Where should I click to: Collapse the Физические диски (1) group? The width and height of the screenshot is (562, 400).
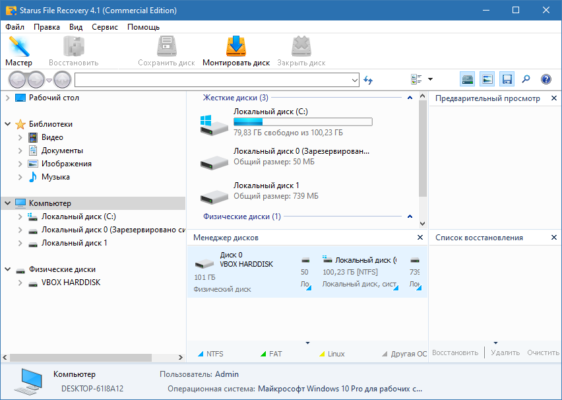[410, 216]
